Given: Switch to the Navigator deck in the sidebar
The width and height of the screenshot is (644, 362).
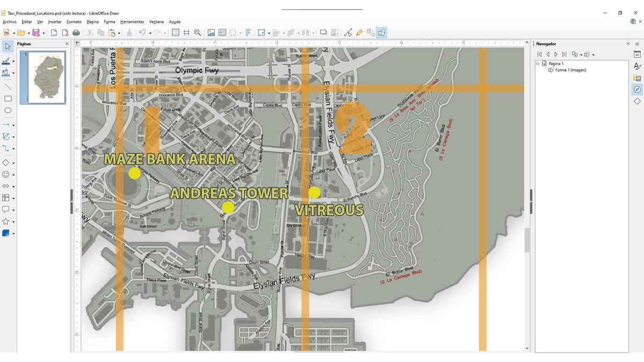Looking at the screenshot, I should pos(636,90).
